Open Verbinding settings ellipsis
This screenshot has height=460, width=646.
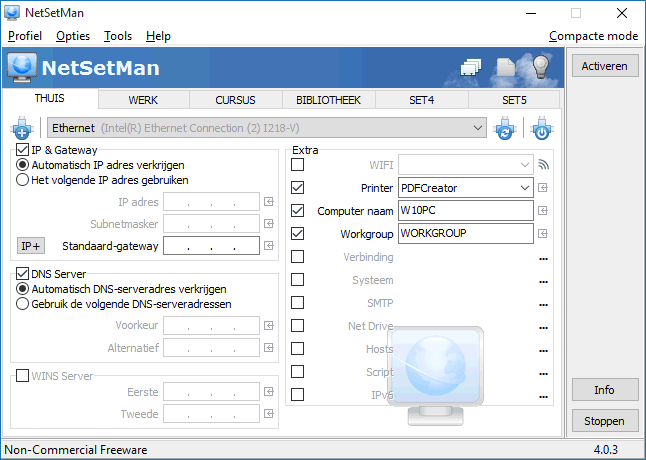coord(543,259)
